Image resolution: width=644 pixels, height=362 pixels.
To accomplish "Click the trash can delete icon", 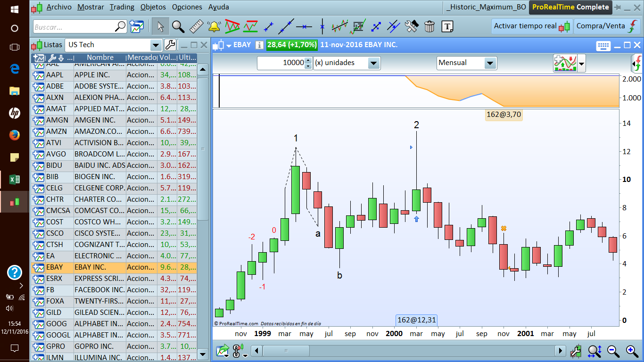I will (x=429, y=26).
